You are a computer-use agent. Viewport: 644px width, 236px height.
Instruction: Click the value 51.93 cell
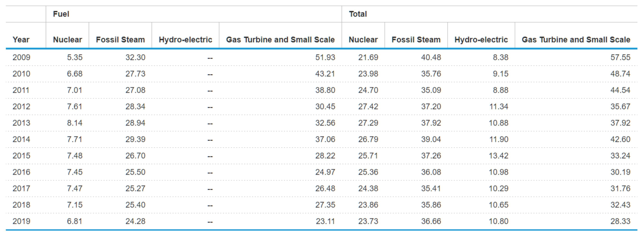(x=325, y=57)
